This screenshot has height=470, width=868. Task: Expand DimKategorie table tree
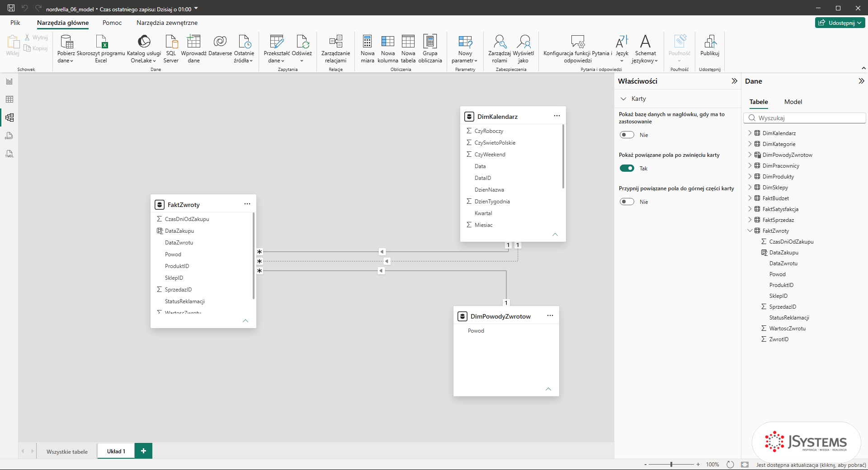750,144
